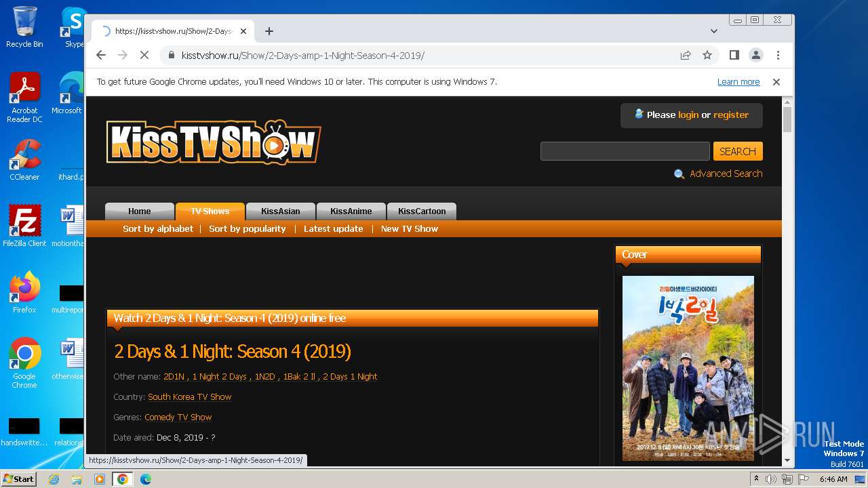The width and height of the screenshot is (868, 488).
Task: Expand the tab search chevron
Action: 714,31
